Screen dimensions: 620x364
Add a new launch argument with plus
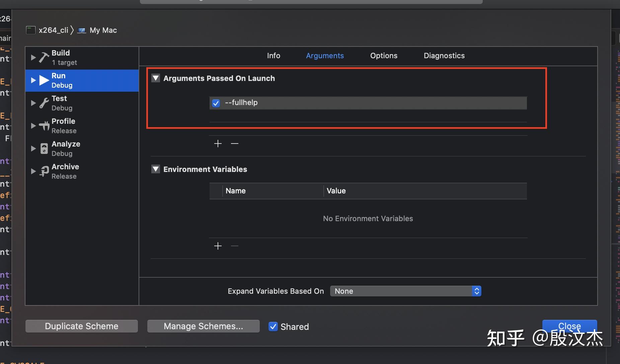[x=218, y=144]
